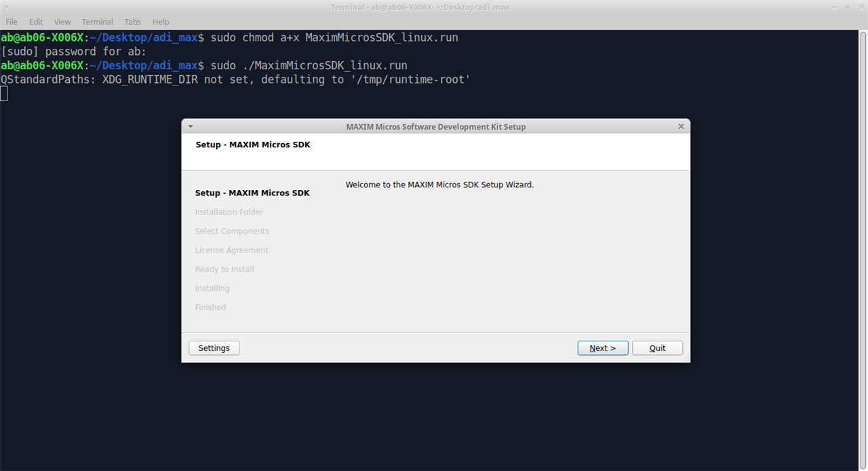The width and height of the screenshot is (868, 471).
Task: Open installer Settings
Action: [x=214, y=348]
